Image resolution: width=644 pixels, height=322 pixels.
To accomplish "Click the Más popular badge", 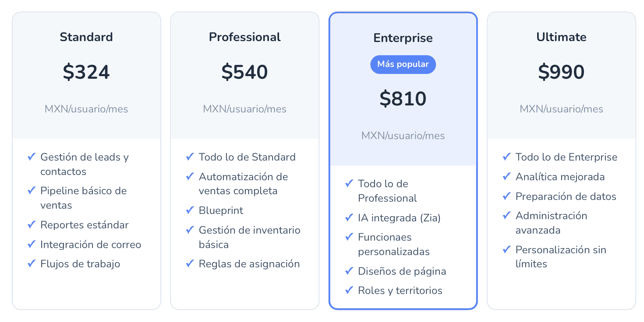I will (403, 64).
